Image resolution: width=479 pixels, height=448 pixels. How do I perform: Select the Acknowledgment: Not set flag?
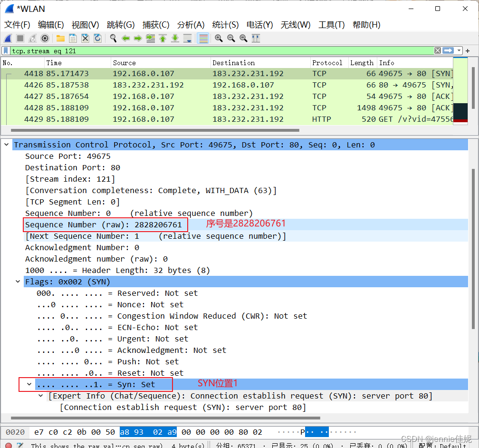[132, 350]
